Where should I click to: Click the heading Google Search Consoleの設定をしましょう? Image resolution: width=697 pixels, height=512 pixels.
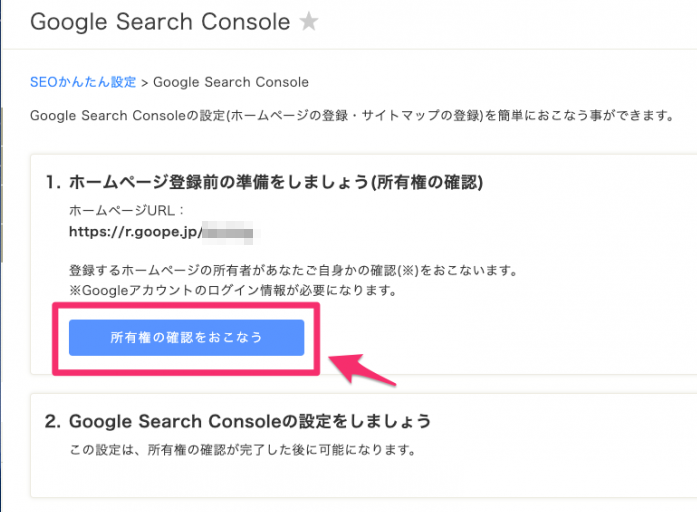tap(238, 421)
